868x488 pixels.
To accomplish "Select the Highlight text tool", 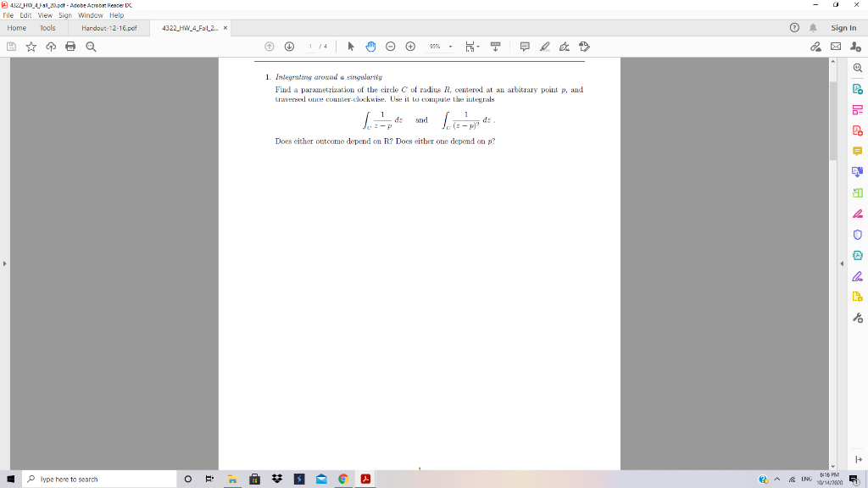I will coord(545,47).
